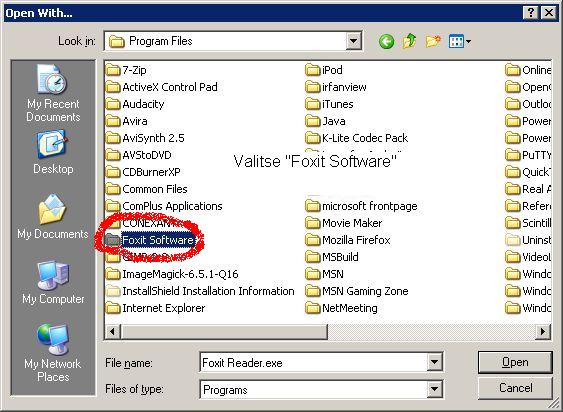Navigate up one folder level
This screenshot has width=563, height=412.
[410, 41]
